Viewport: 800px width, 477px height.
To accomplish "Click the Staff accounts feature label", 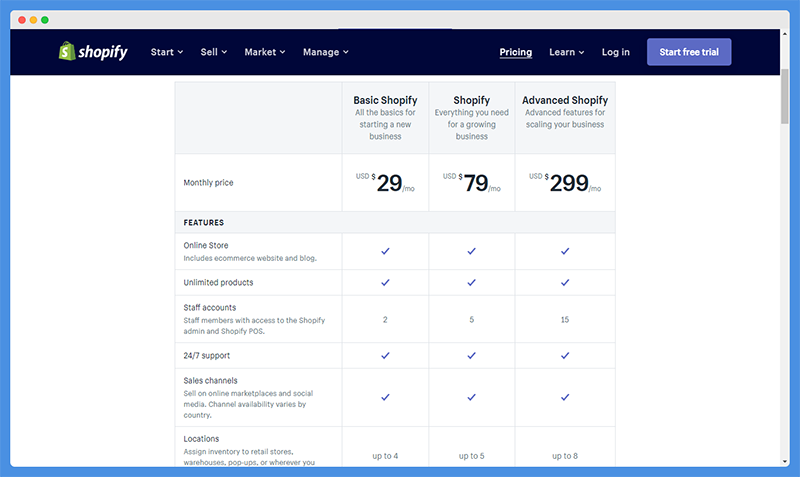I will point(210,308).
